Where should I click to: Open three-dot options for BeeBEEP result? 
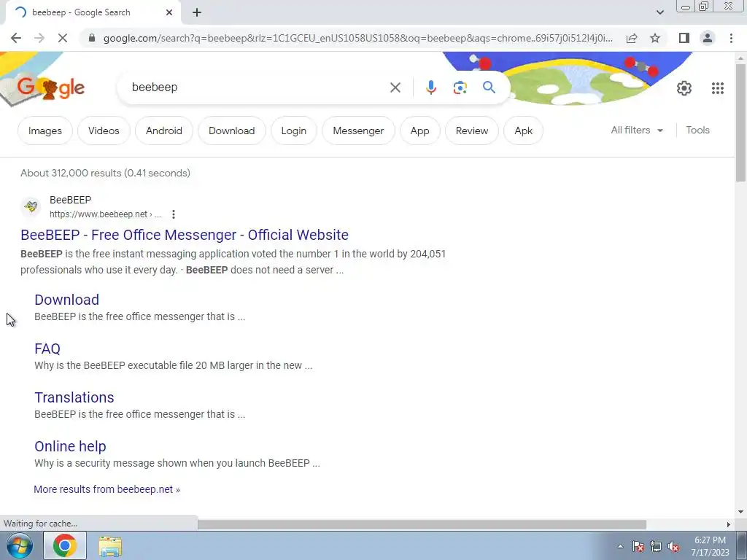[x=174, y=214]
